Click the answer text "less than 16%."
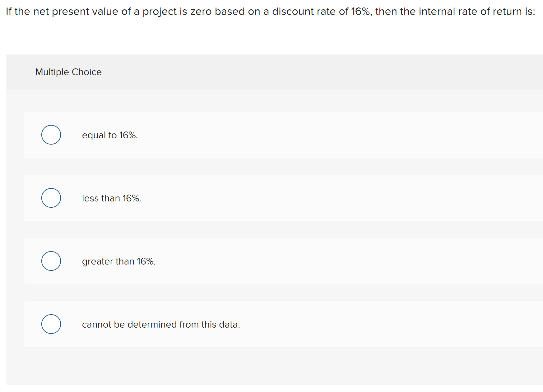 (111, 198)
